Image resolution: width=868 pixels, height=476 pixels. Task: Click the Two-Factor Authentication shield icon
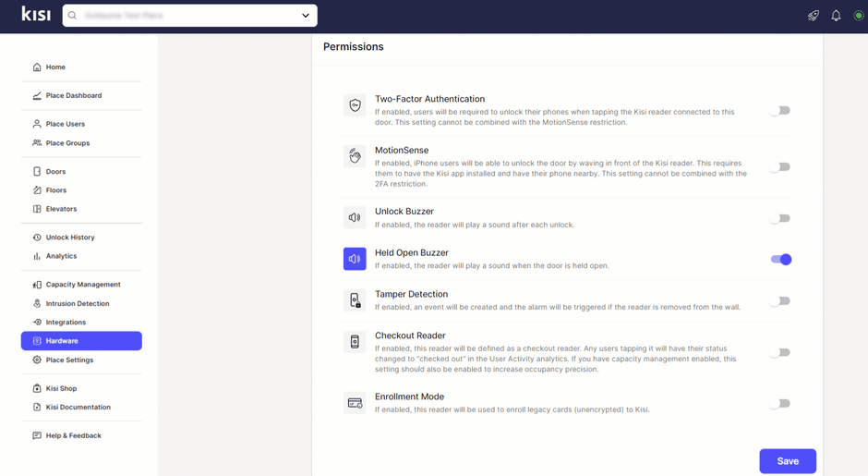click(355, 104)
